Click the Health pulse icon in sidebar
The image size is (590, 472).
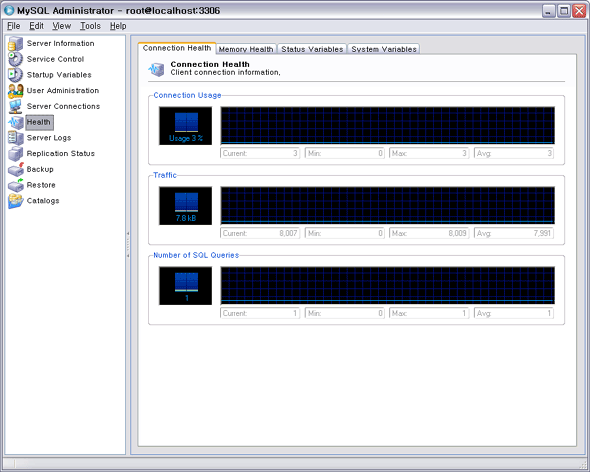coord(15,122)
